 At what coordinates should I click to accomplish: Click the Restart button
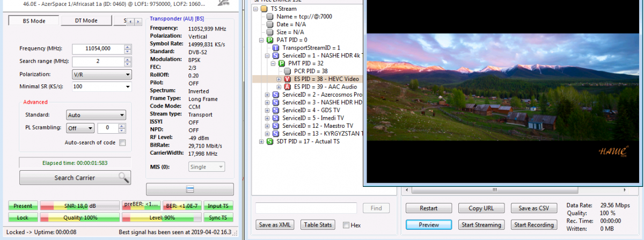pyautogui.click(x=428, y=208)
